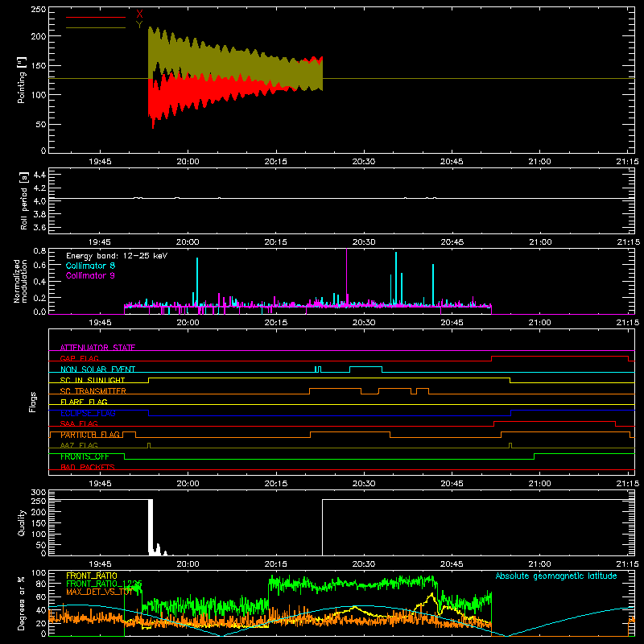This screenshot has height=644, width=644.
Task: Click "Absolute geomagnetic latitude" cyan label
Action: click(556, 576)
